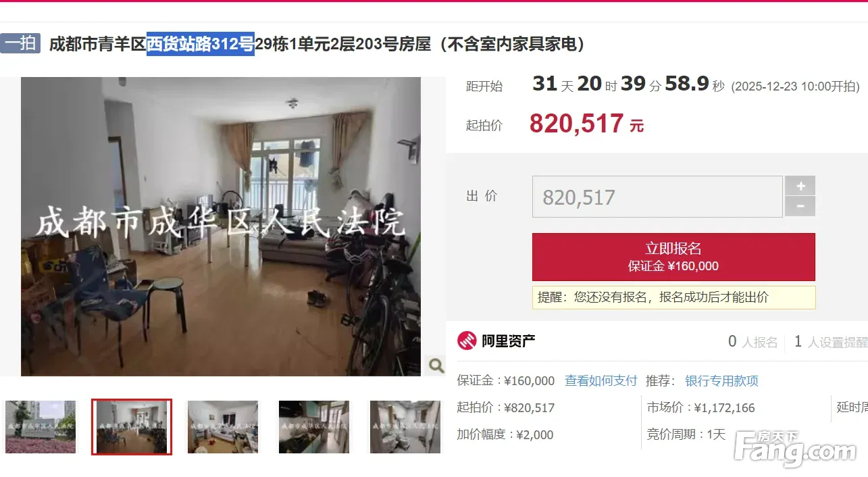The width and height of the screenshot is (868, 477).
Task: Open the 查看如何支付 link
Action: (x=601, y=381)
